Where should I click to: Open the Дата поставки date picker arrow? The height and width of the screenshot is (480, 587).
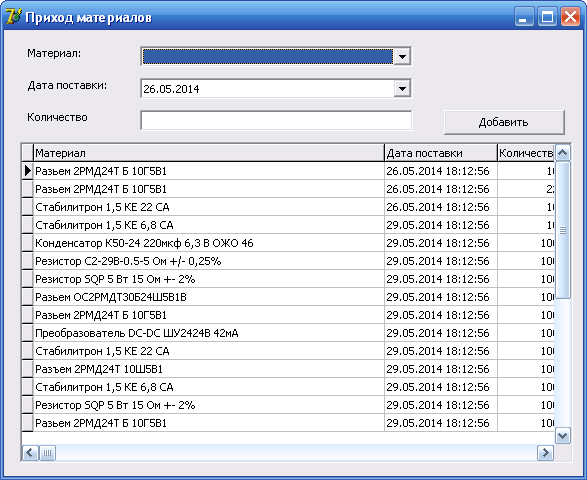pyautogui.click(x=402, y=89)
